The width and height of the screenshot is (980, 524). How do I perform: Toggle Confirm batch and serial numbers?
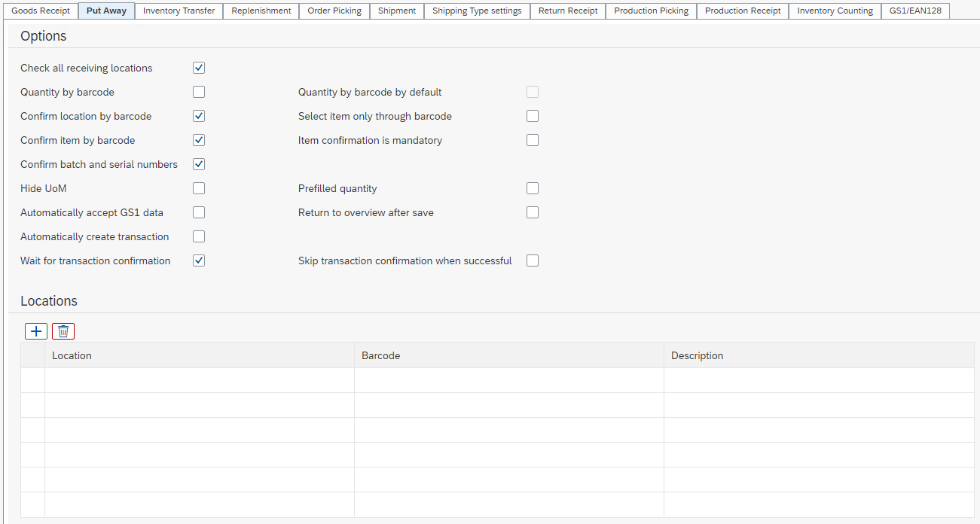199,164
